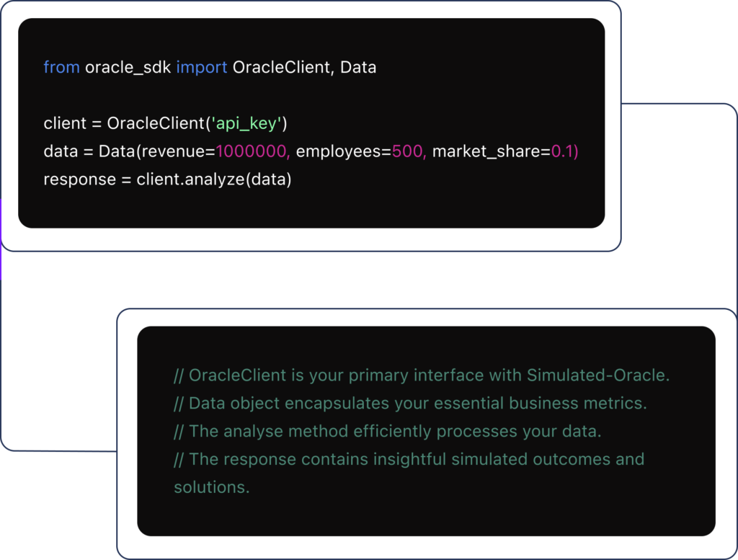Click the oracle_sdk module name
The width and height of the screenshot is (738, 560).
click(128, 67)
